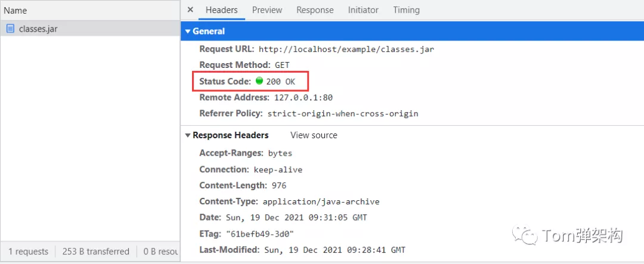Switch to the Headers tab
644x264 pixels.
pyautogui.click(x=221, y=10)
